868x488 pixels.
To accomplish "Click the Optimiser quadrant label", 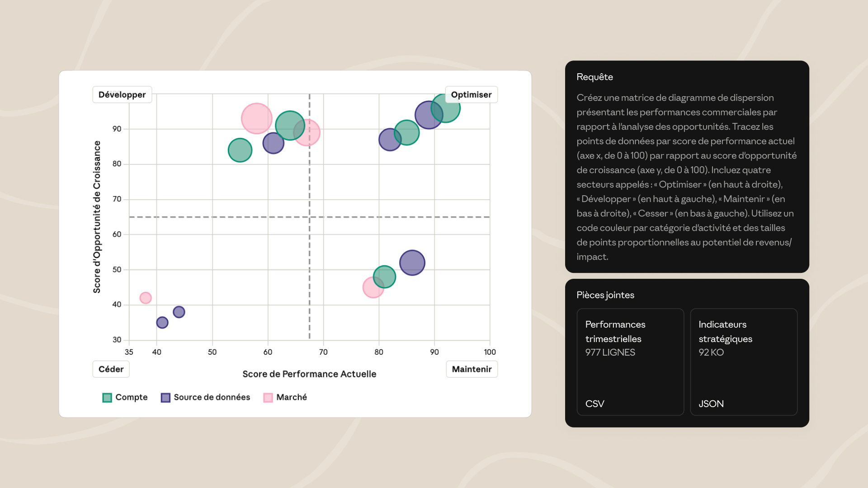I will [471, 95].
